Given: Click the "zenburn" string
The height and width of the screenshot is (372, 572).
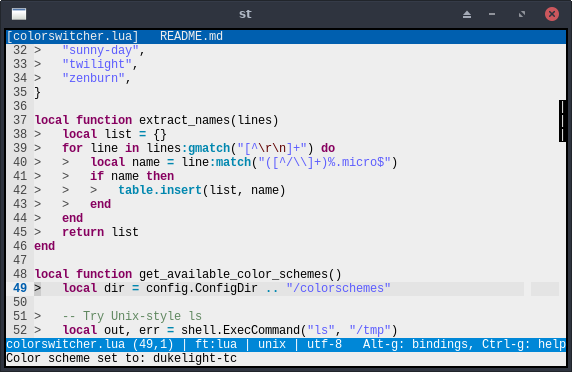Looking at the screenshot, I should [93, 78].
